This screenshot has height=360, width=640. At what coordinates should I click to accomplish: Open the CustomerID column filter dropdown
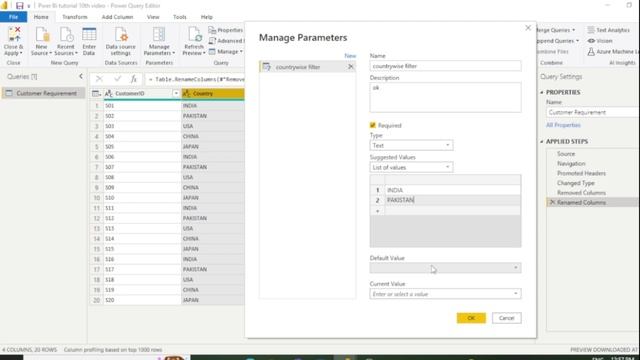176,93
